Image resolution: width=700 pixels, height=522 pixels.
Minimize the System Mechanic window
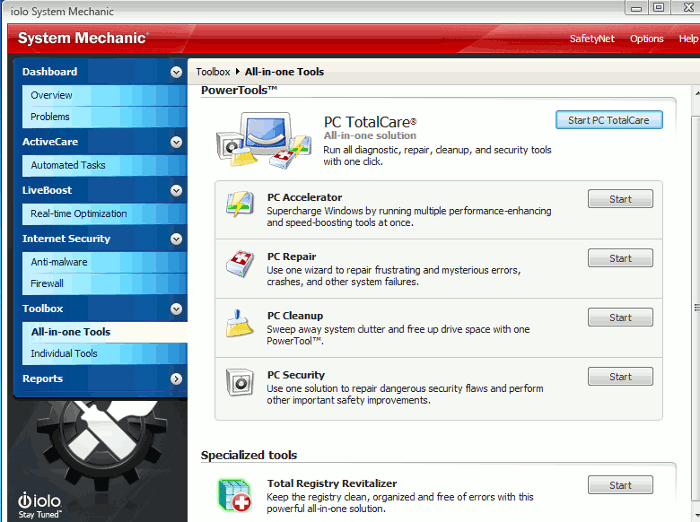click(637, 7)
